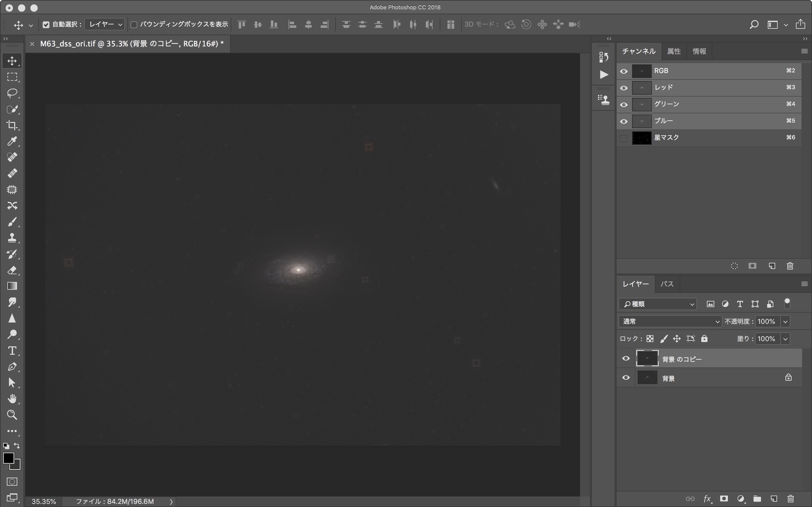Screen dimensions: 812x507
Task: Hide the 背景 layer with its eye icon
Action: (626, 377)
